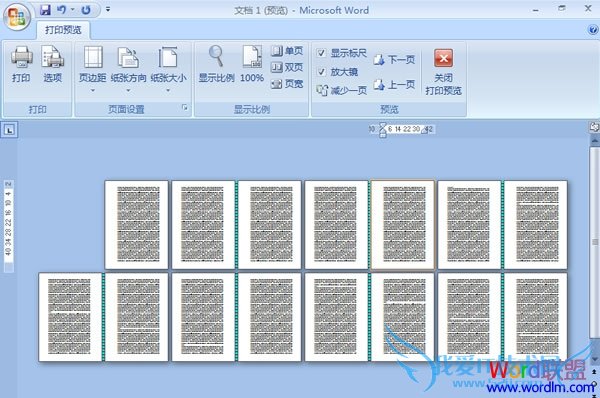Open the 页边距 margins dropdown
This screenshot has height=398, width=600.
coord(92,70)
